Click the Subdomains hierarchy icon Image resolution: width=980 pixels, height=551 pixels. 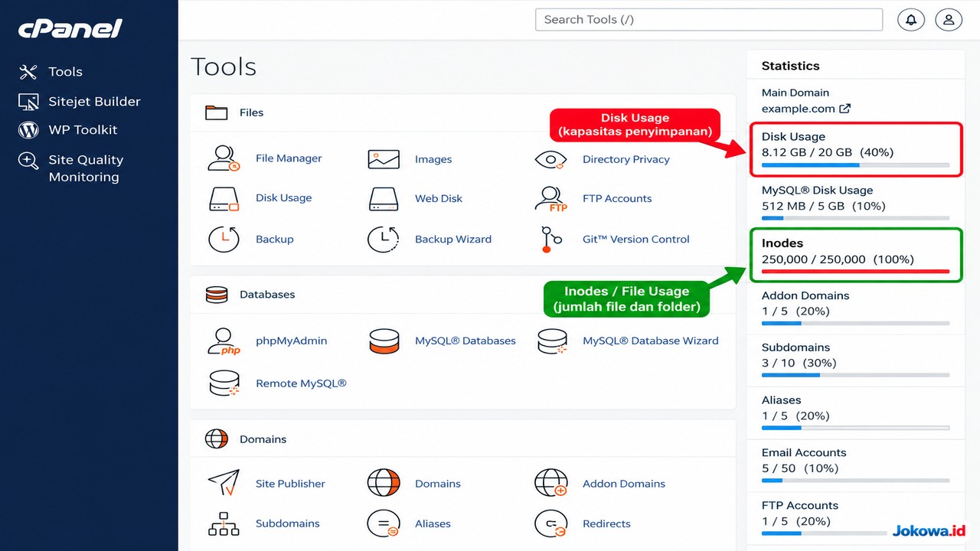224,524
